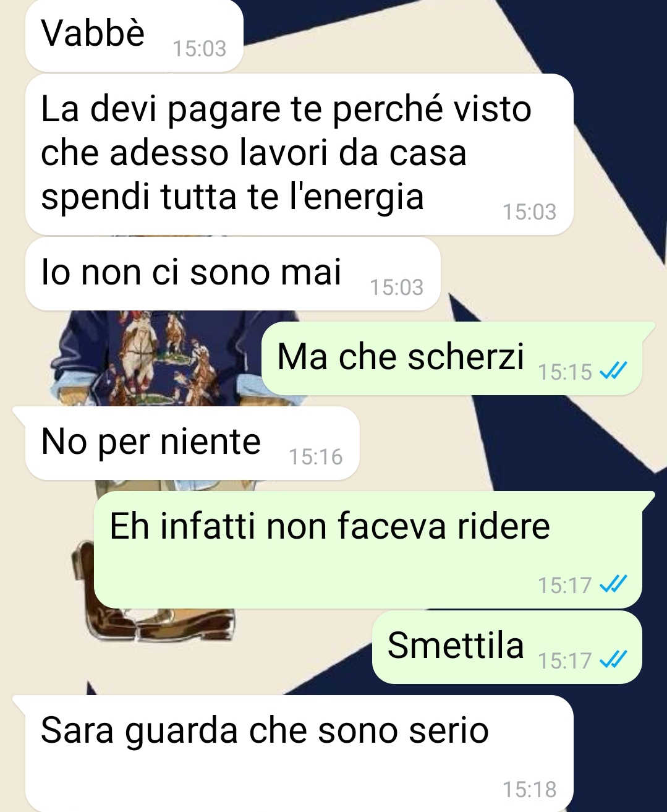667x812 pixels.
Task: Tap the blue double-check on "Ma che scherzi"
Action: pyautogui.click(x=614, y=372)
